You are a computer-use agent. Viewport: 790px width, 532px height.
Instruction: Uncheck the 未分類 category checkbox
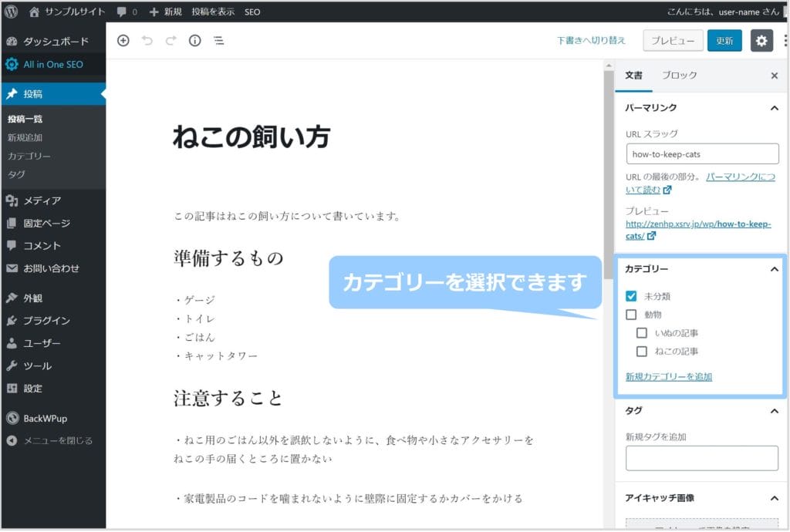coord(631,296)
